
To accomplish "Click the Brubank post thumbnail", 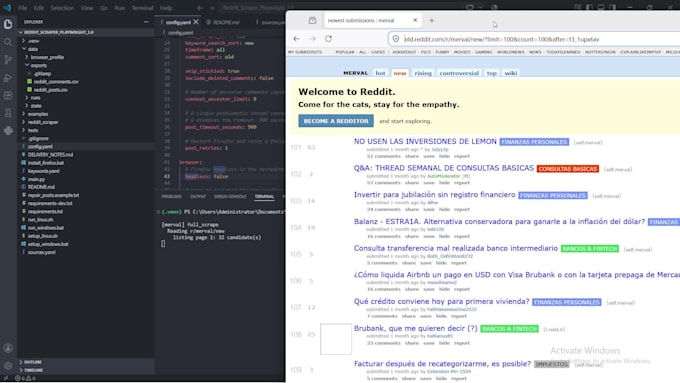I will point(336,339).
